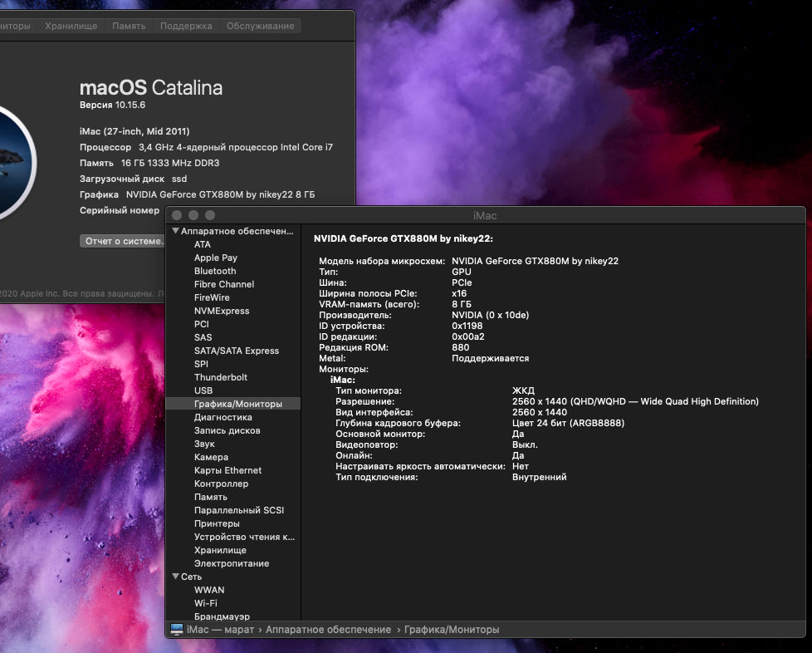Select Брандмауэр in network list
Image resolution: width=812 pixels, height=653 pixels.
[223, 616]
